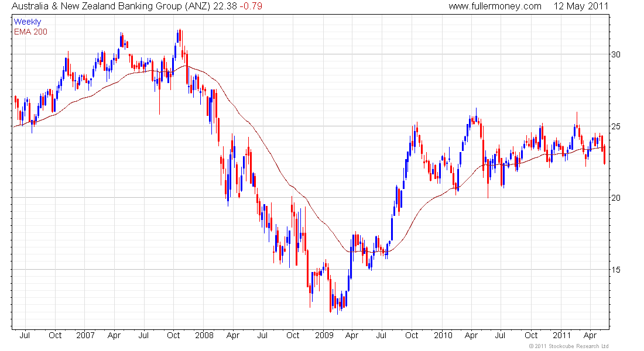Click the y-axis label 30

pos(616,54)
